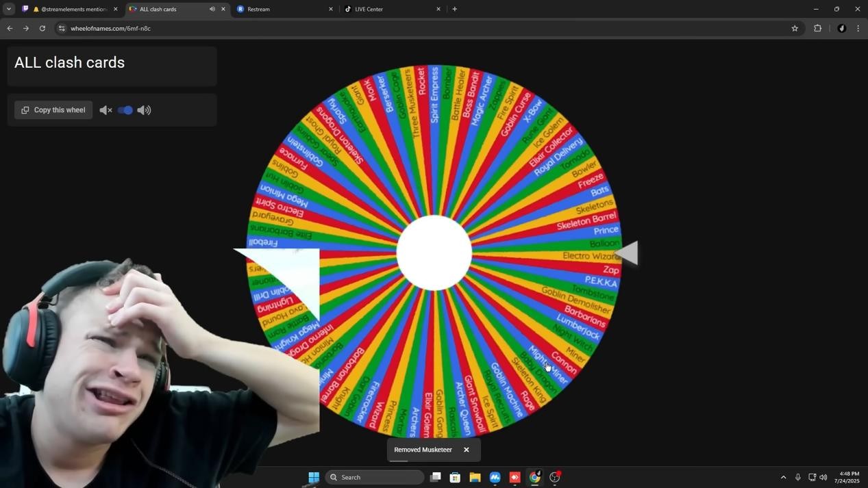The width and height of the screenshot is (868, 488).
Task: Click the microphone tray icon
Action: (x=797, y=477)
